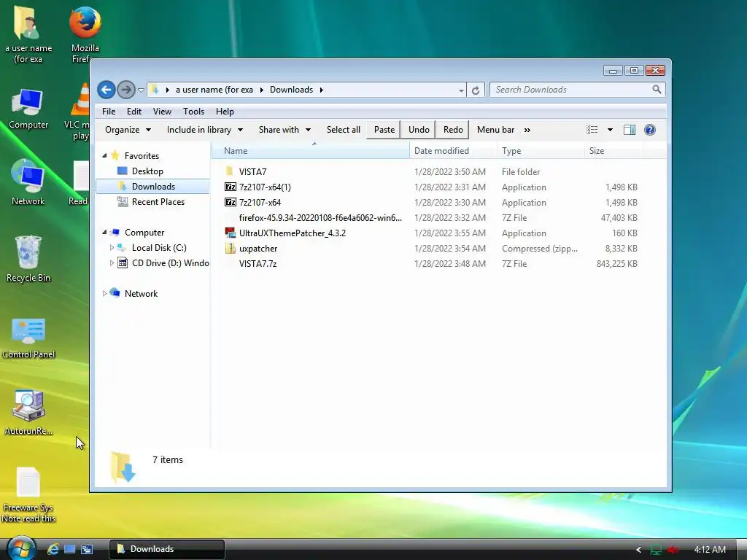Click the Downloads taskbar button
Viewport: 747px width, 560px height.
[x=167, y=549]
